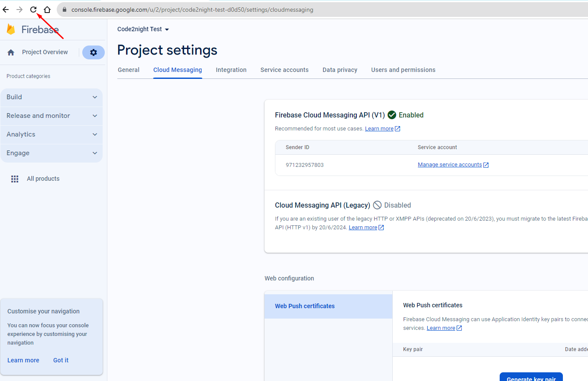The height and width of the screenshot is (381, 588).
Task: Click Learn more under Firebase Cloud Messaging API
Action: click(379, 129)
